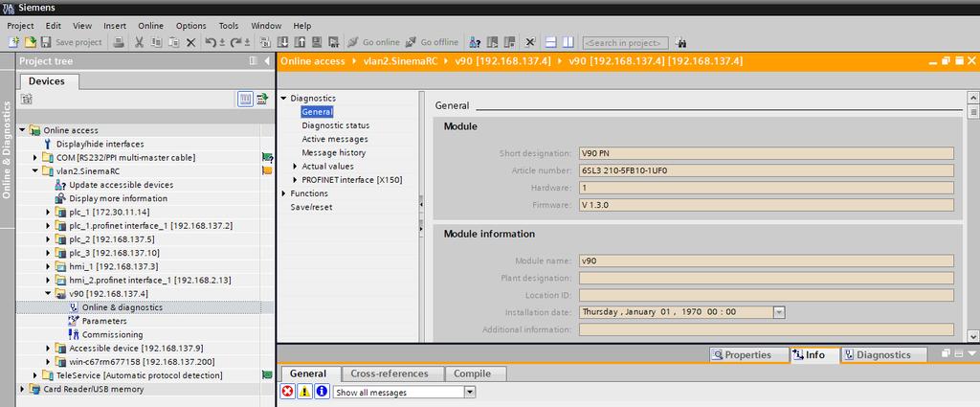Expand plc_1 [172.30.11.14] node
This screenshot has width=980, height=407.
[x=49, y=212]
